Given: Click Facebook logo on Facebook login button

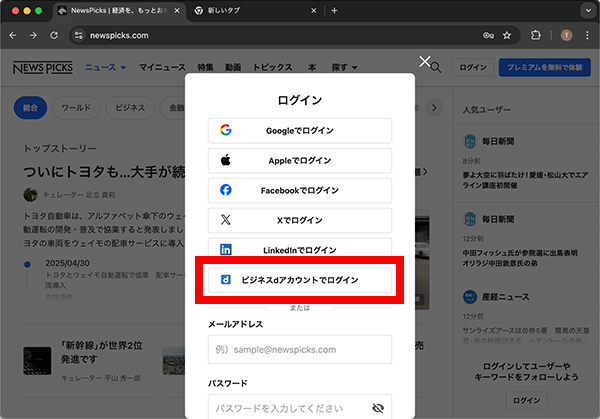Looking at the screenshot, I should point(226,190).
